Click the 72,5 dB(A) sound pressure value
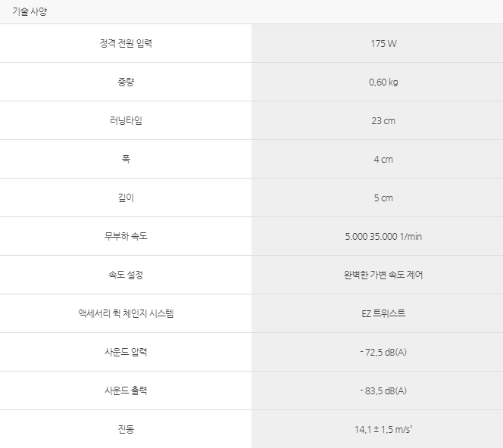503x448 pixels. 383,352
